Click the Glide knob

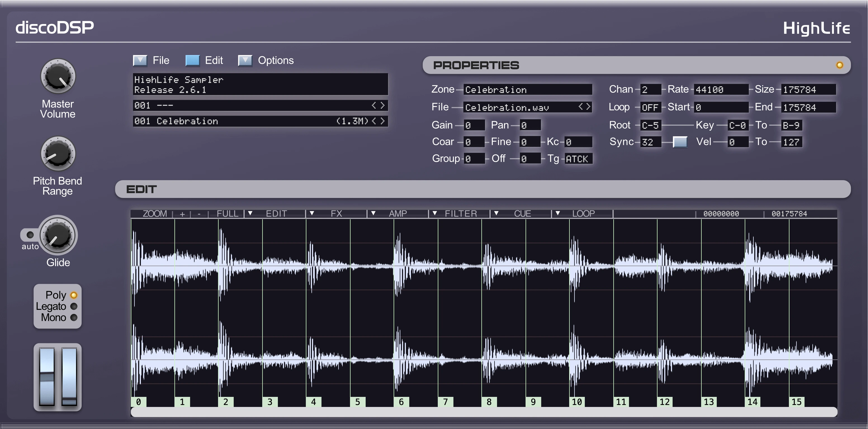point(58,235)
